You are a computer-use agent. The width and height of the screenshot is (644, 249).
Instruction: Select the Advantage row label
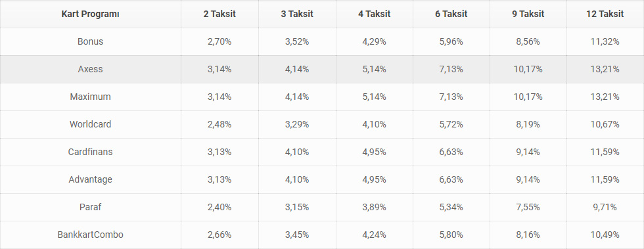[x=91, y=179]
